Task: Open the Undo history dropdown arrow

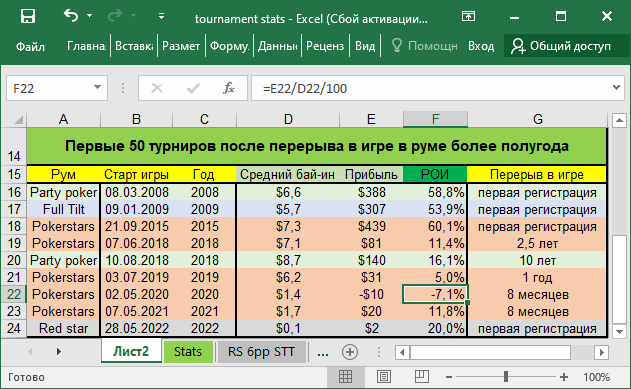Action: coord(90,16)
